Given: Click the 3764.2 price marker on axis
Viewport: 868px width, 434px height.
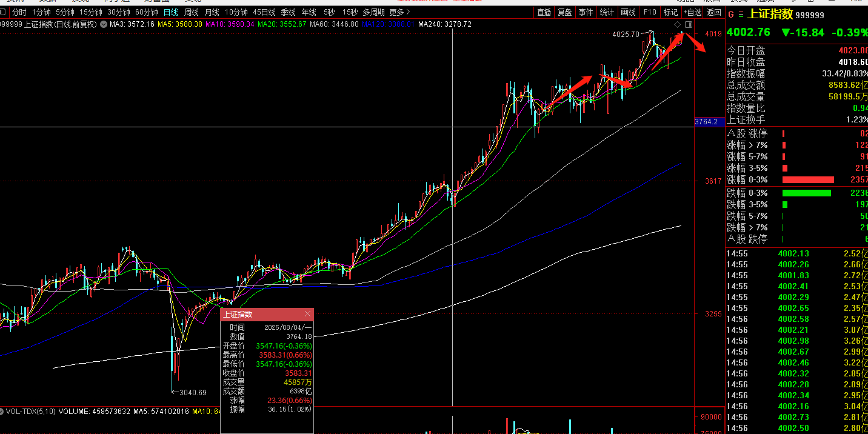Looking at the screenshot, I should 706,122.
